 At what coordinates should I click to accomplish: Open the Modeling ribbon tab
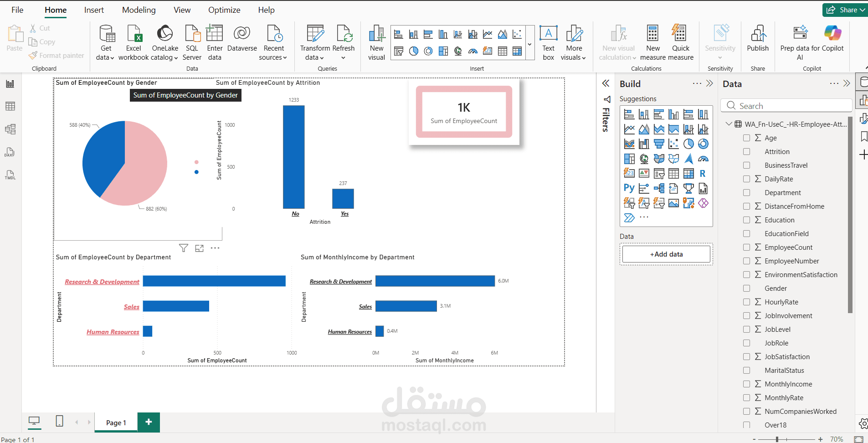[x=139, y=10]
